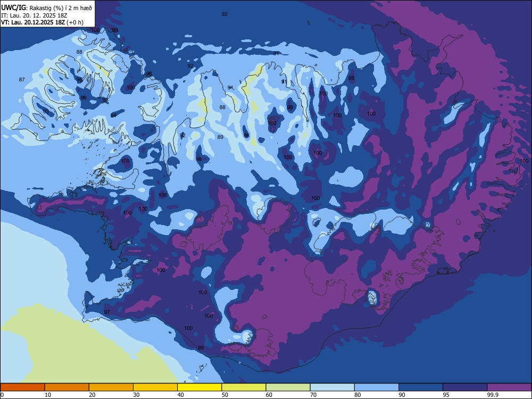This screenshot has height=399, width=532.
Task: Click the 70–80 pale blue legend swatch
Action: [332, 387]
